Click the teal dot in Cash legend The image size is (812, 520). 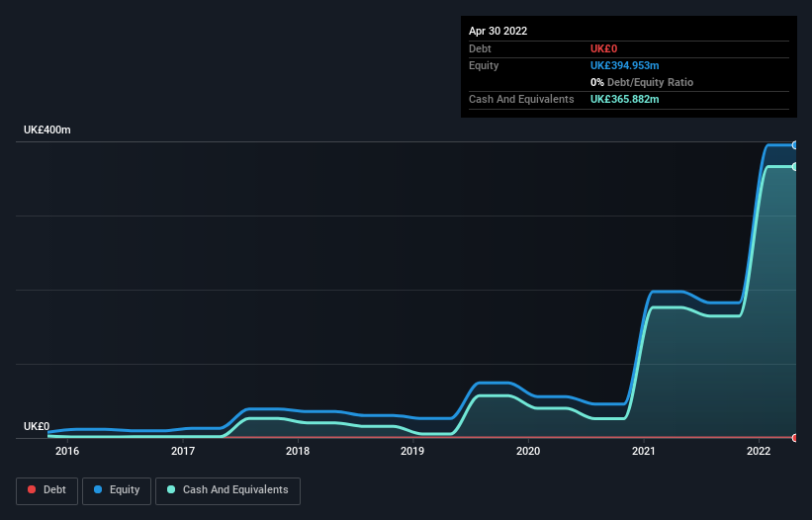point(171,489)
